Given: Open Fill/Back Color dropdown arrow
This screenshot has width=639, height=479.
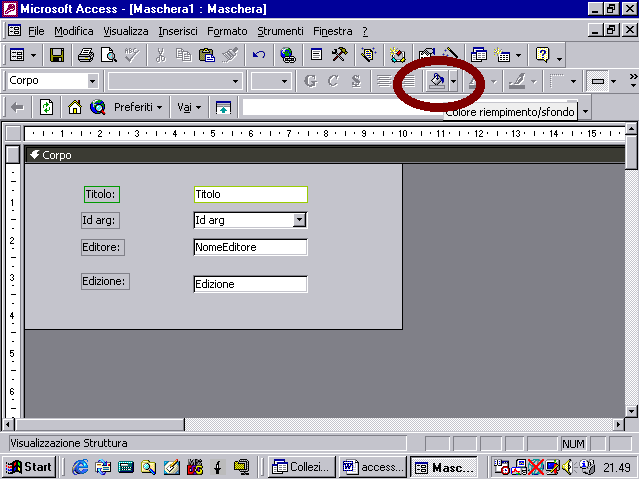Looking at the screenshot, I should (x=453, y=81).
